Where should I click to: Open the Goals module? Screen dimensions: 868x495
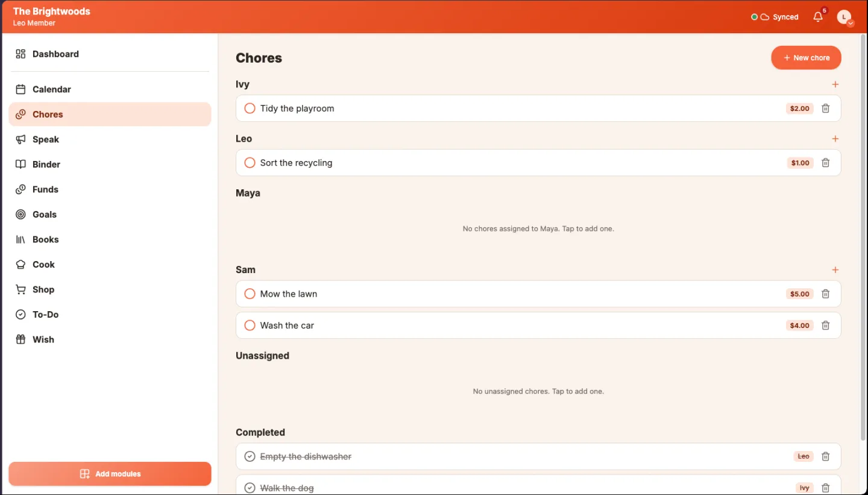click(110, 215)
